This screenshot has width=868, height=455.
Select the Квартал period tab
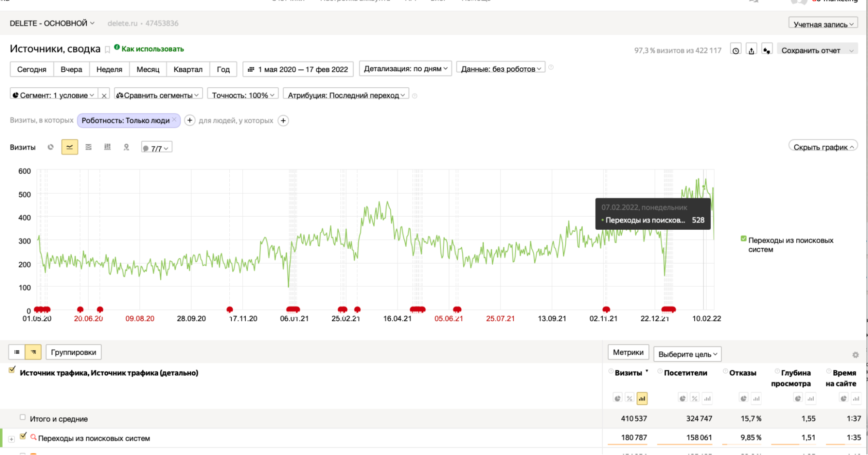pos(188,69)
